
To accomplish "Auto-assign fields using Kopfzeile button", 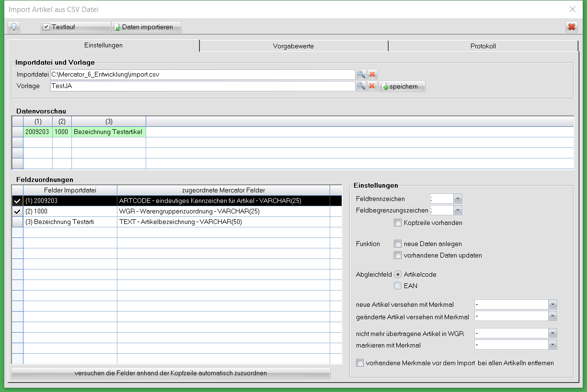I will [x=171, y=373].
